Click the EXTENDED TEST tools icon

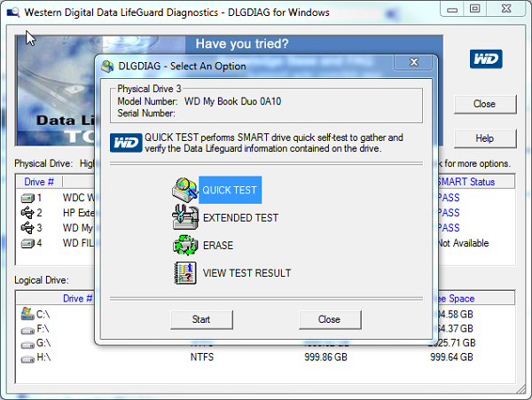tap(185, 217)
